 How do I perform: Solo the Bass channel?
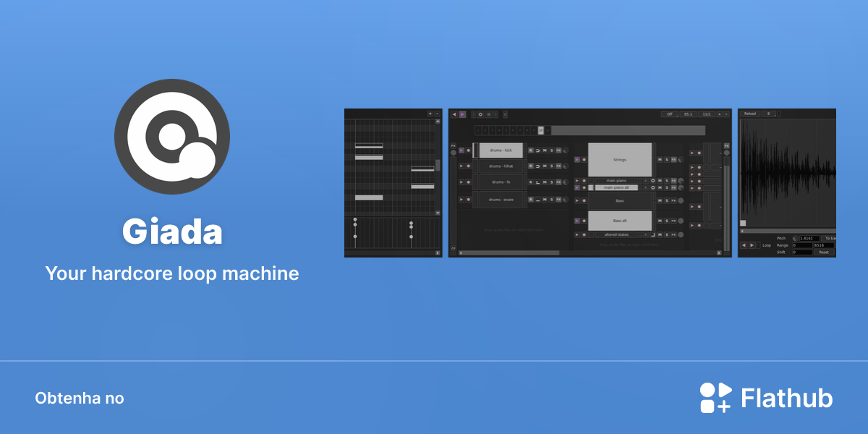667,200
